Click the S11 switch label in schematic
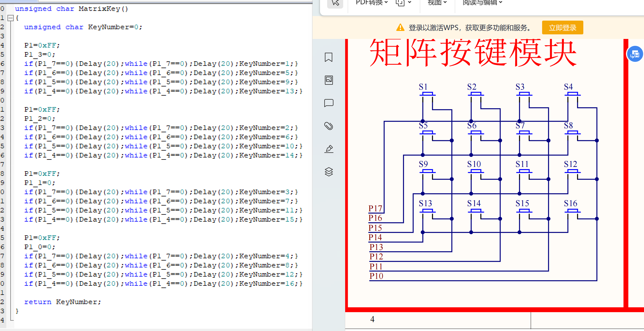The height and width of the screenshot is (331, 644). [522, 164]
